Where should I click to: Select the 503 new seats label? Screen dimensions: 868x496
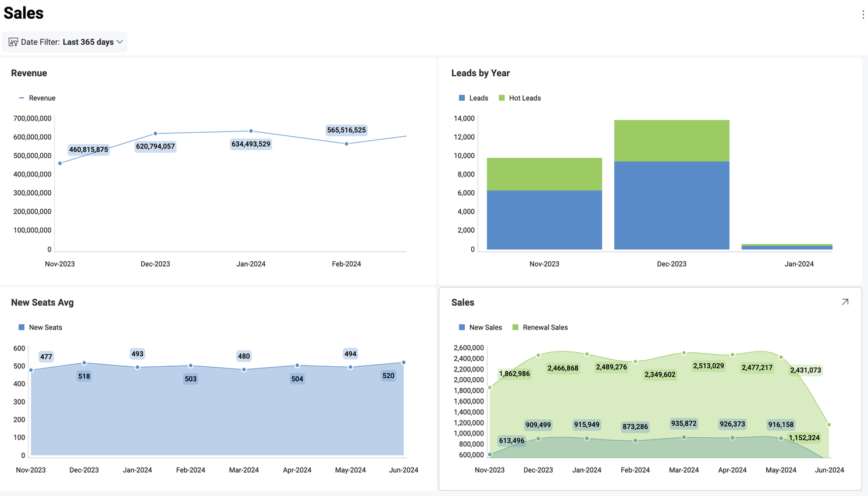191,378
